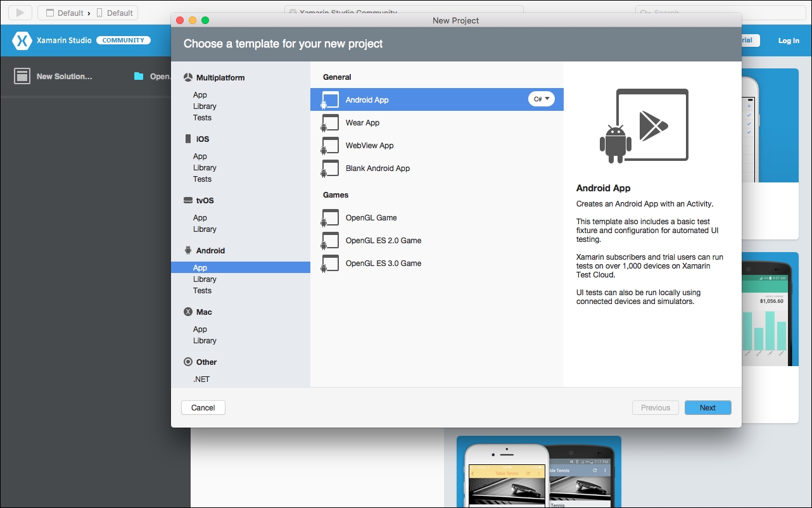
Task: Select the Blank Android App template icon
Action: [x=330, y=168]
